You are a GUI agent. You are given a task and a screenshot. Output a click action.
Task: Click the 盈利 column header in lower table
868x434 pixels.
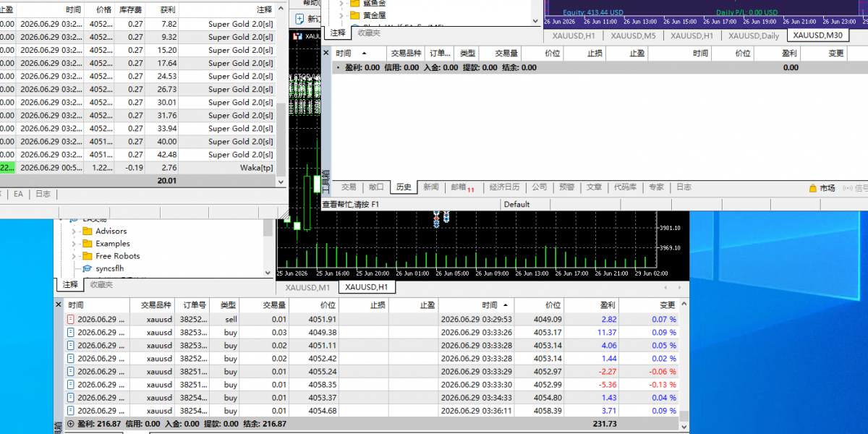coord(590,305)
